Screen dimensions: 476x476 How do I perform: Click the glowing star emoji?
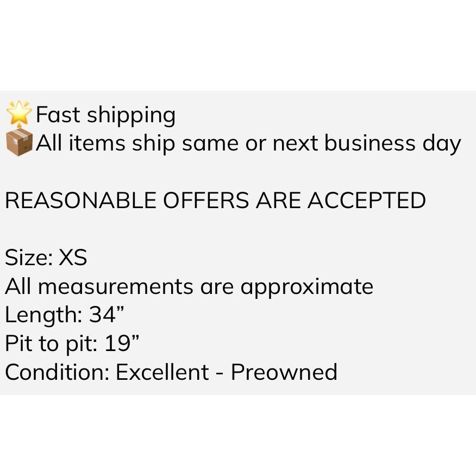(x=20, y=114)
